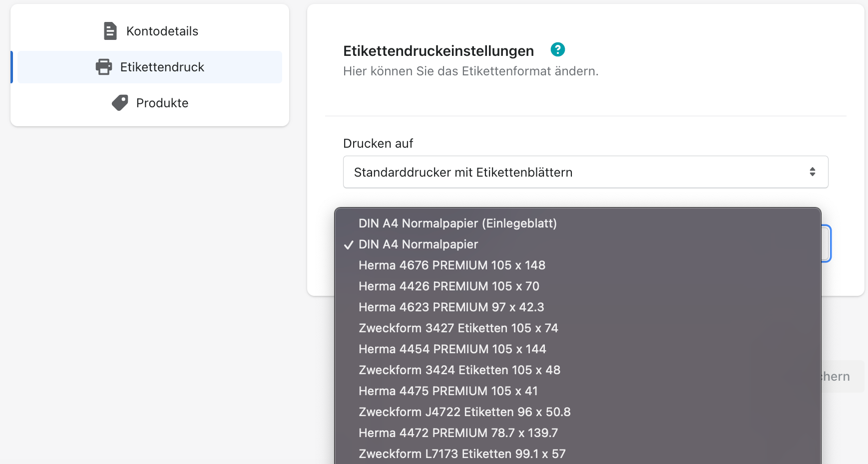
Task: Open the teal question mark help icon
Action: [557, 49]
